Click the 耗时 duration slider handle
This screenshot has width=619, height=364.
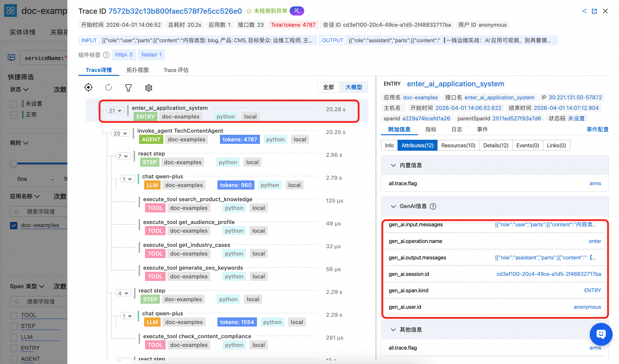(14, 163)
